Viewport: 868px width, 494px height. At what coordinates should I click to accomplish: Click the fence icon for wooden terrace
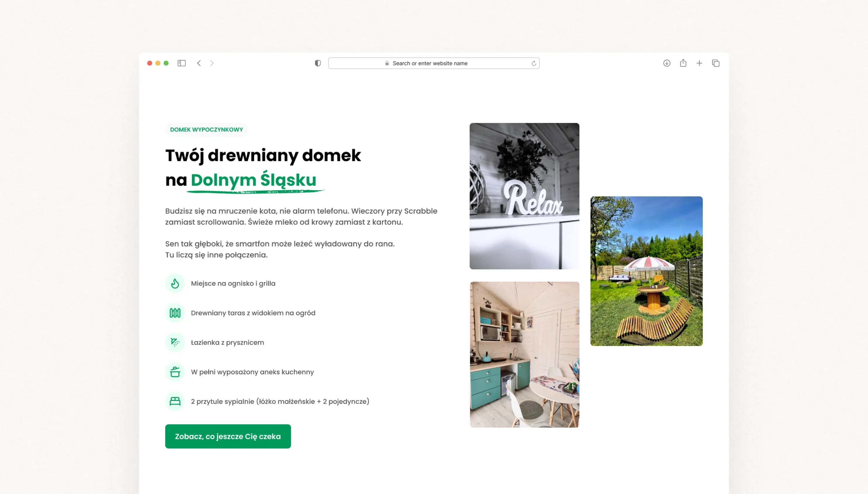(175, 313)
